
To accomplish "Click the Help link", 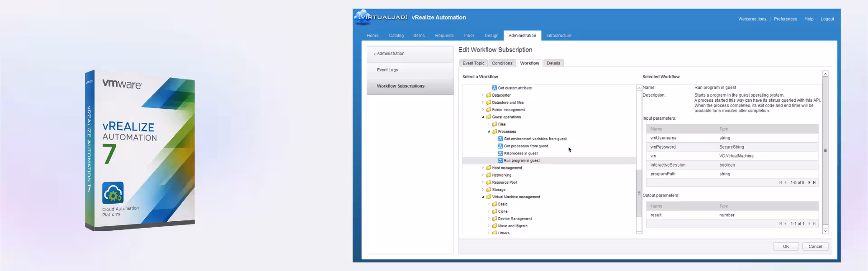I will point(809,19).
